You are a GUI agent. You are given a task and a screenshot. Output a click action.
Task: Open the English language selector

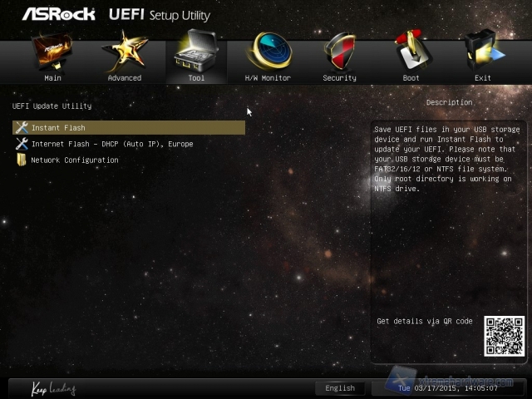(340, 388)
